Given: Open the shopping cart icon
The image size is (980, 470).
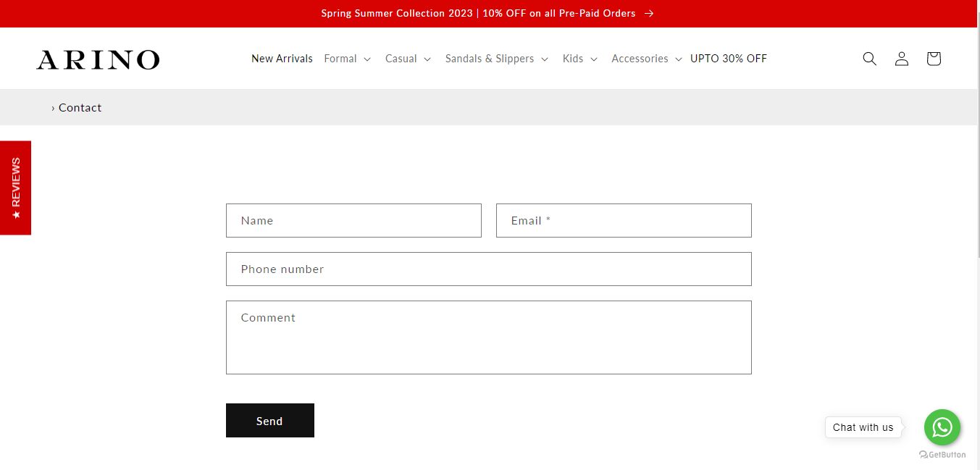Looking at the screenshot, I should click(933, 59).
